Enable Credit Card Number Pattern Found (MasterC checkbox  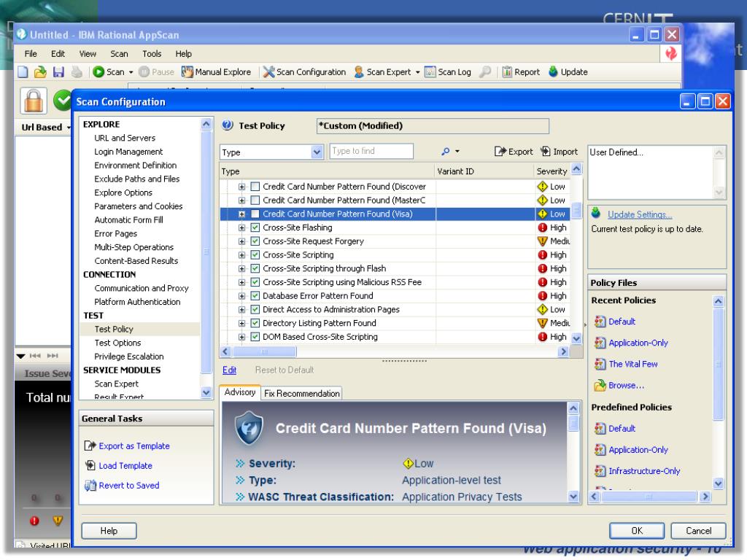255,201
